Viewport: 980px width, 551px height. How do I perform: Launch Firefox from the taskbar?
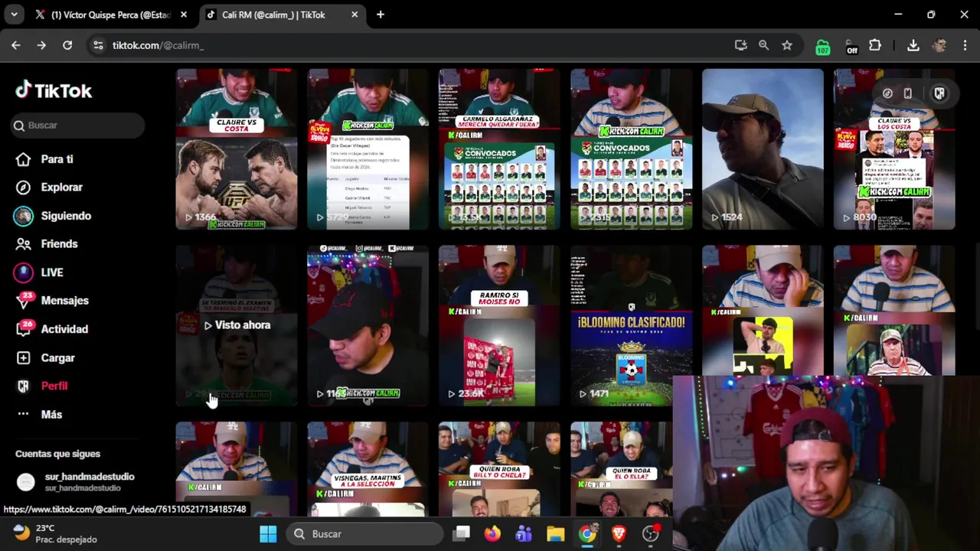pyautogui.click(x=492, y=534)
